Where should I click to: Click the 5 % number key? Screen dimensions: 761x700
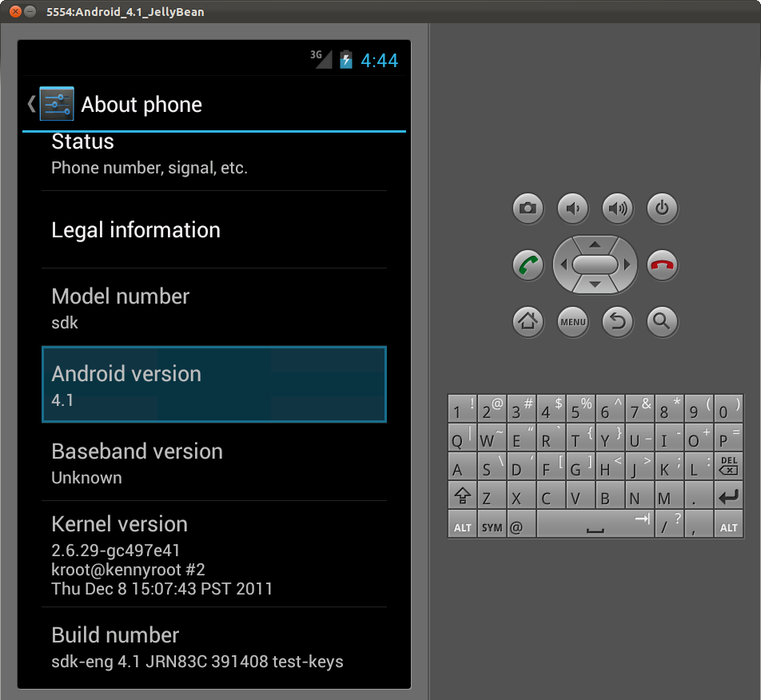581,408
